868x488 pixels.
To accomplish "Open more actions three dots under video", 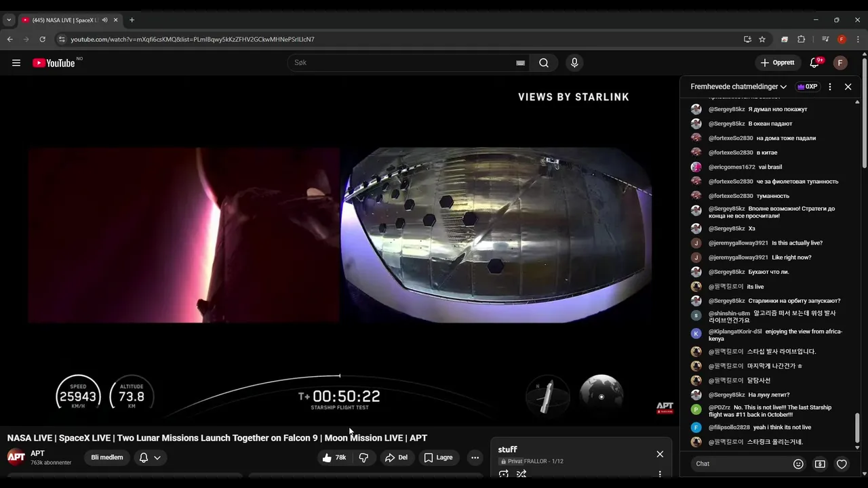I will point(475,457).
